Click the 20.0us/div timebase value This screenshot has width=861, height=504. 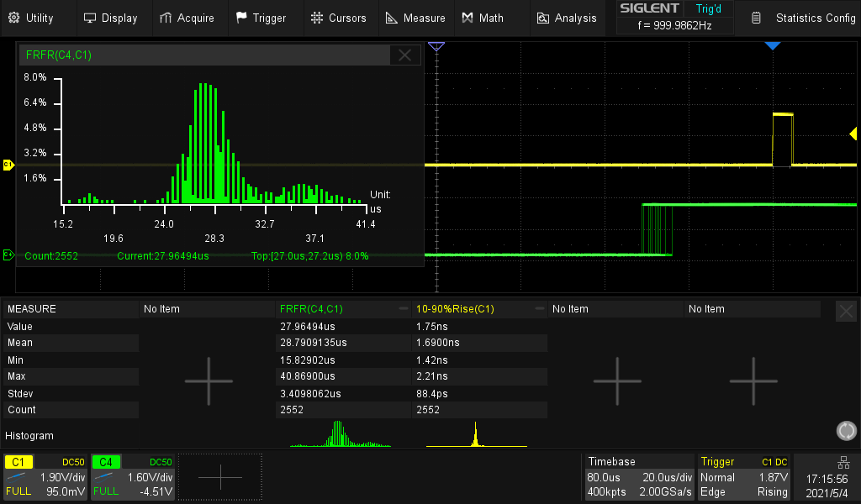point(667,478)
